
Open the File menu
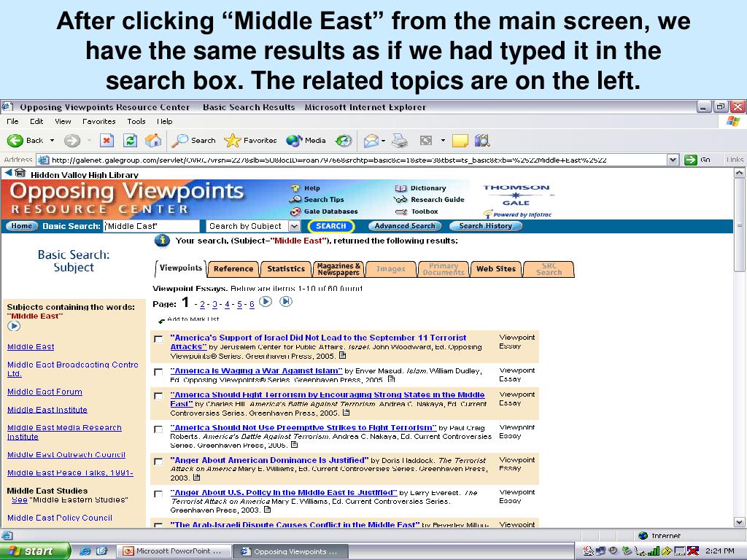13,122
